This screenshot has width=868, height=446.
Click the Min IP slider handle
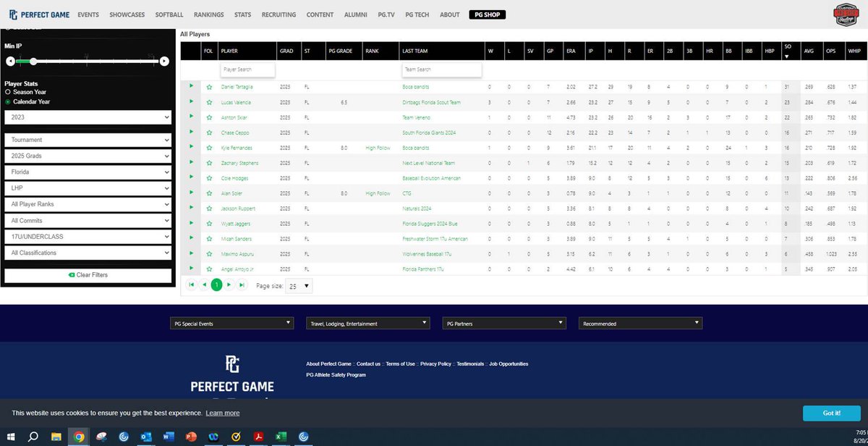click(x=34, y=61)
